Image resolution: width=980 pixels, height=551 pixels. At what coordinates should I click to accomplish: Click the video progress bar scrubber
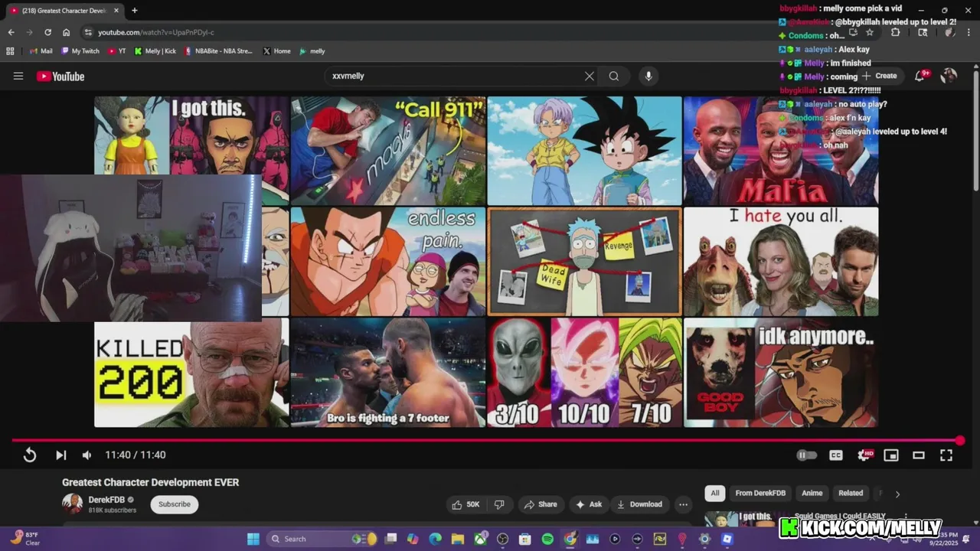point(960,440)
